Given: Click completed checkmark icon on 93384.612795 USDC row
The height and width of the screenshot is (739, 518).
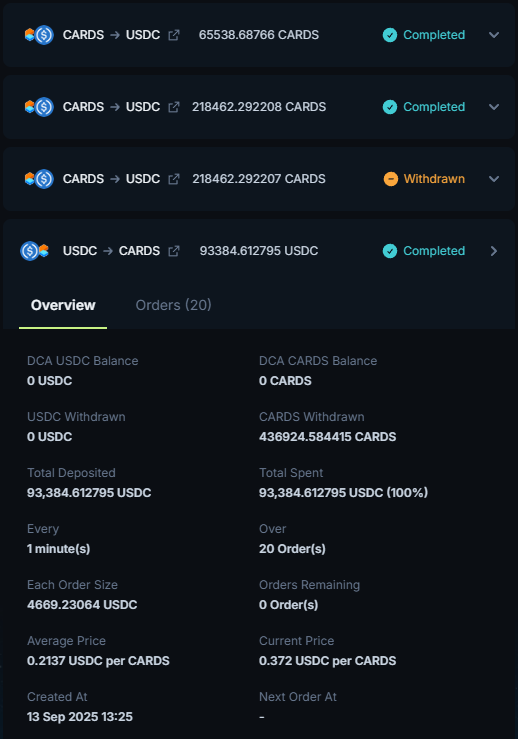Looking at the screenshot, I should 390,251.
